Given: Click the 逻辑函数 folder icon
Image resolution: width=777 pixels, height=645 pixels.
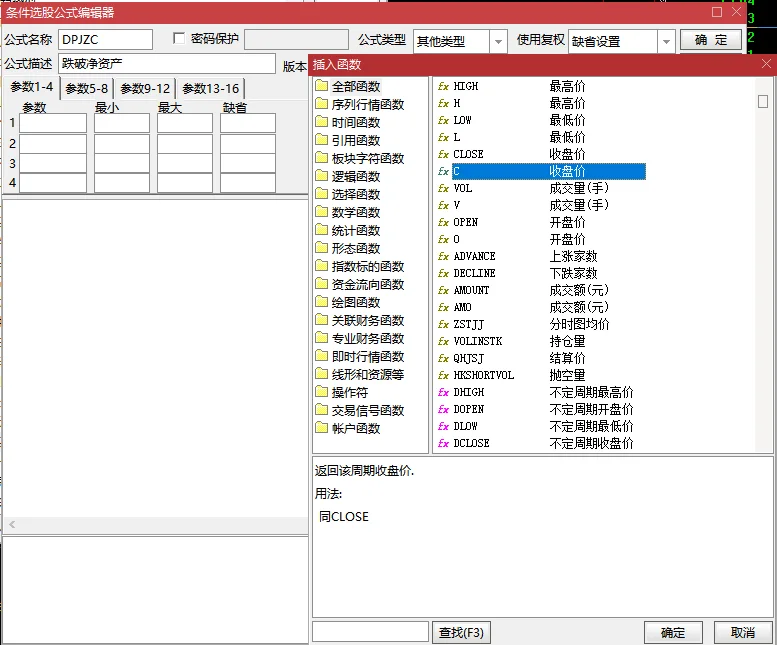Looking at the screenshot, I should coord(322,176).
